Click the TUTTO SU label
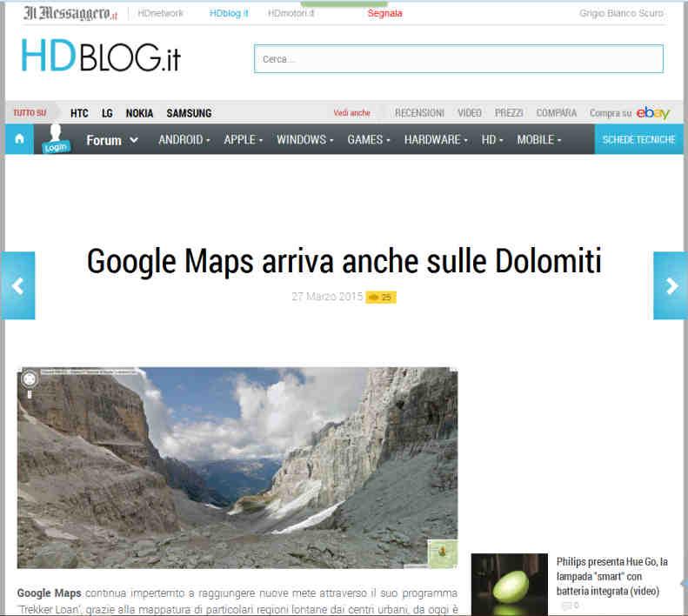This screenshot has width=688, height=616. pos(30,113)
